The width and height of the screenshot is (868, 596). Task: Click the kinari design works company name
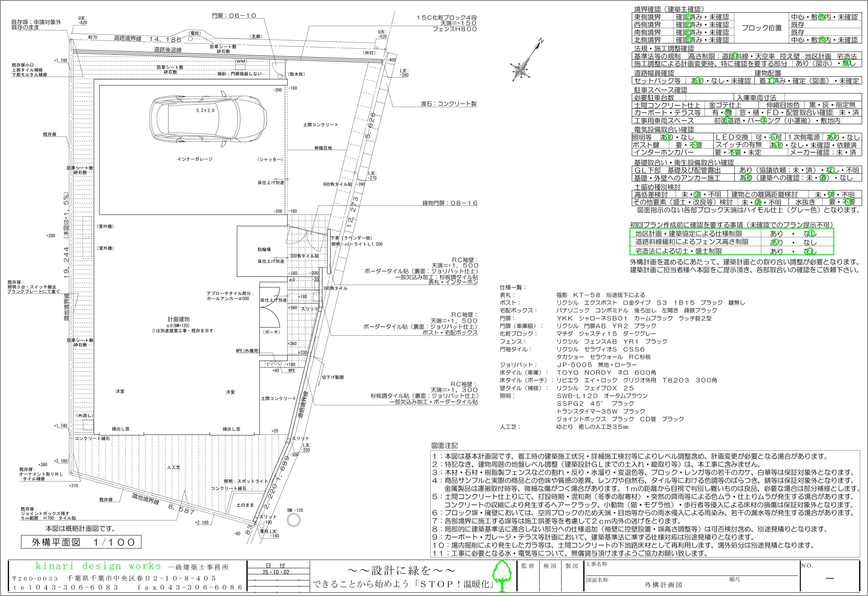click(99, 566)
